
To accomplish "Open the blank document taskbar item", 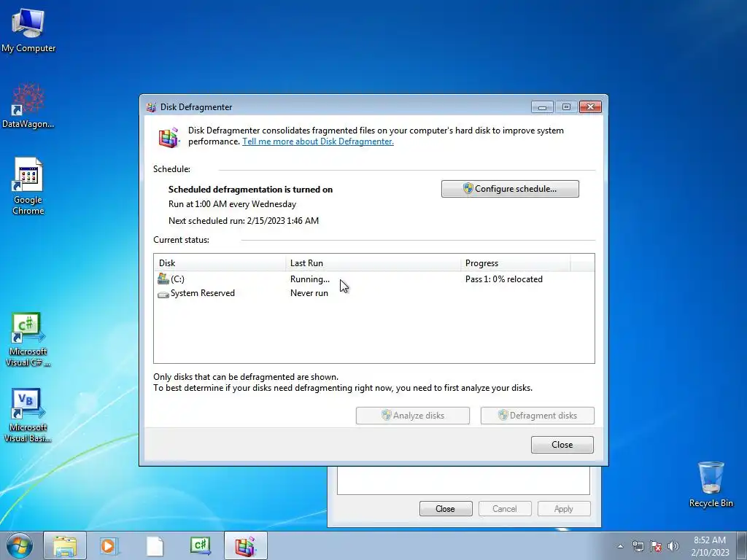I will (155, 545).
